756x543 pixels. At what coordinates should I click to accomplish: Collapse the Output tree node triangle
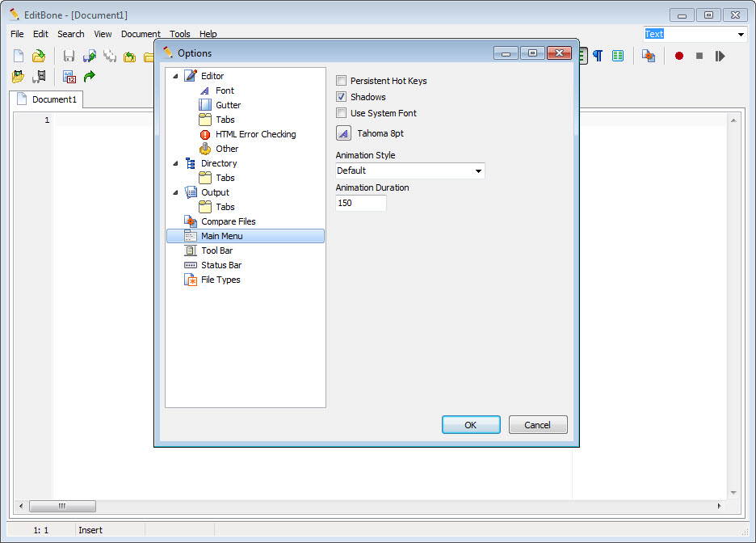pyautogui.click(x=175, y=192)
